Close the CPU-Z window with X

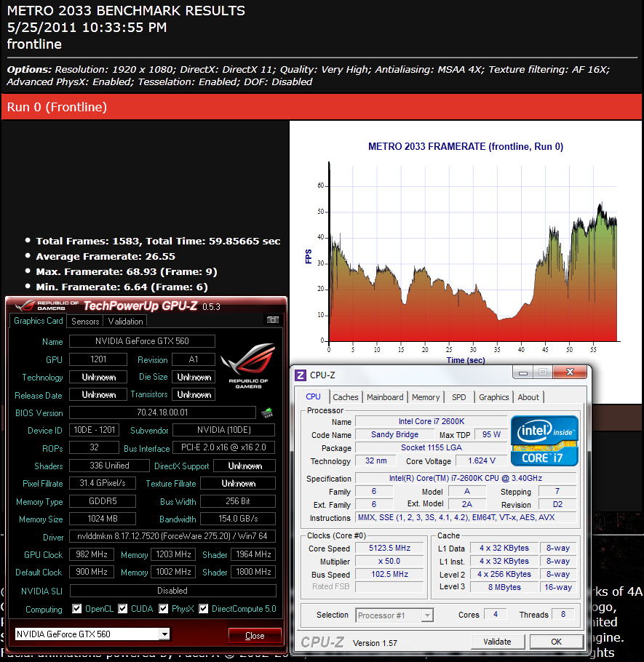click(570, 372)
